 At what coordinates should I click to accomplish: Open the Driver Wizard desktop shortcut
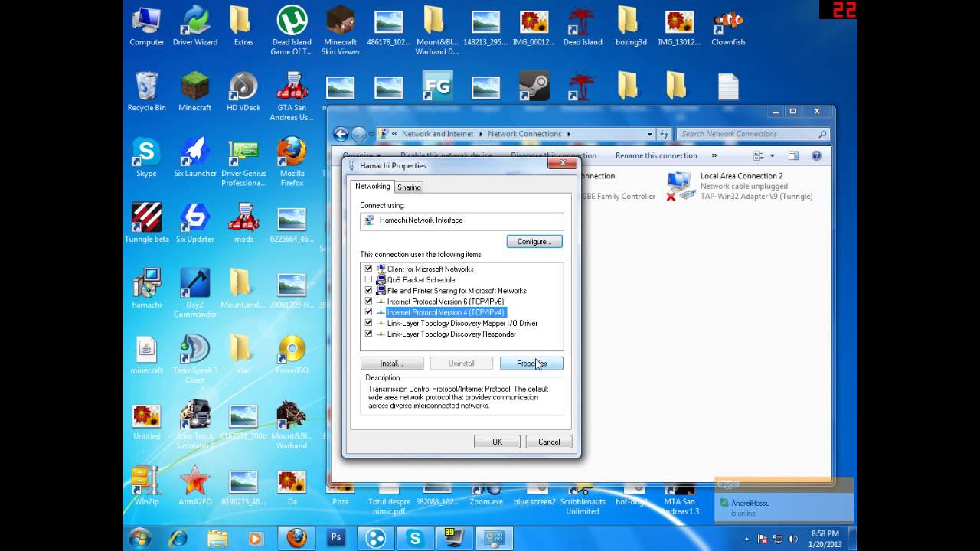coord(194,27)
